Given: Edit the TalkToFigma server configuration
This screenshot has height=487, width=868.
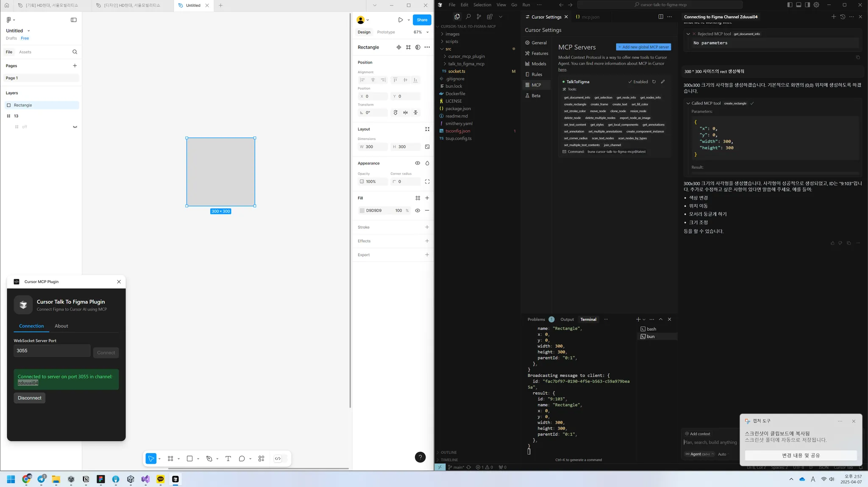Looking at the screenshot, I should coord(663,82).
